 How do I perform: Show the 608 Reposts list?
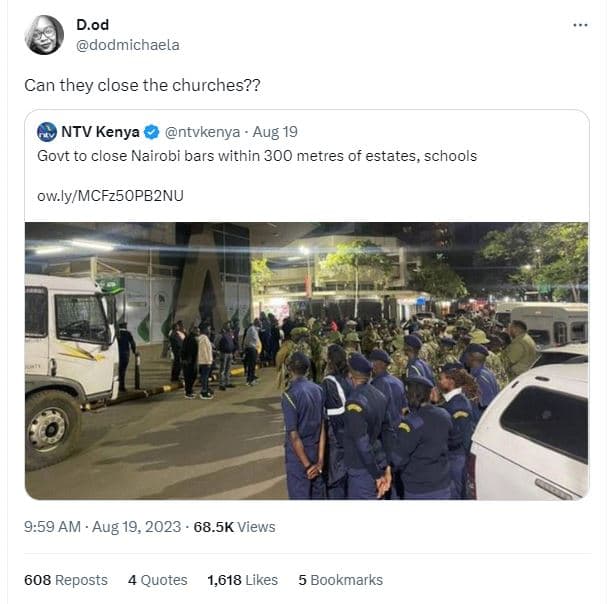(x=66, y=580)
